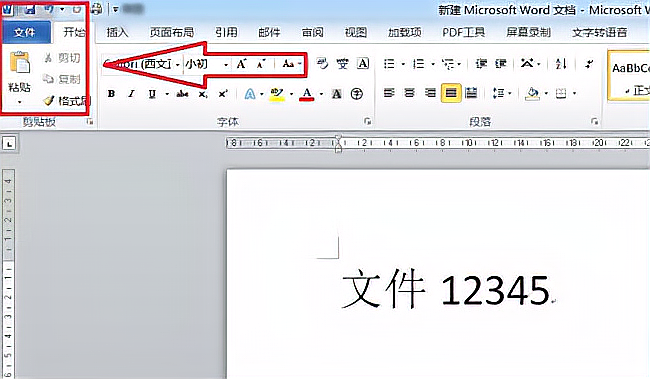The image size is (650, 379).
Task: Click the increase indent icon
Action: pyautogui.click(x=501, y=63)
